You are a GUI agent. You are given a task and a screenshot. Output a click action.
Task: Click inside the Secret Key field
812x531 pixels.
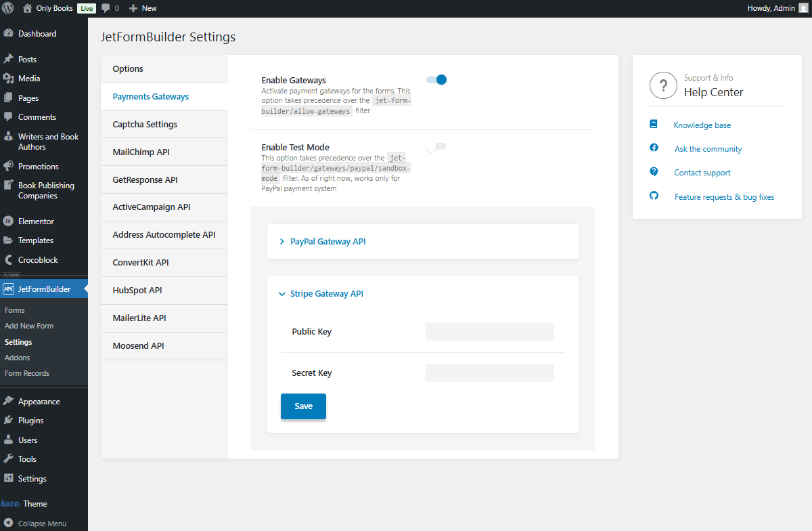[489, 373]
